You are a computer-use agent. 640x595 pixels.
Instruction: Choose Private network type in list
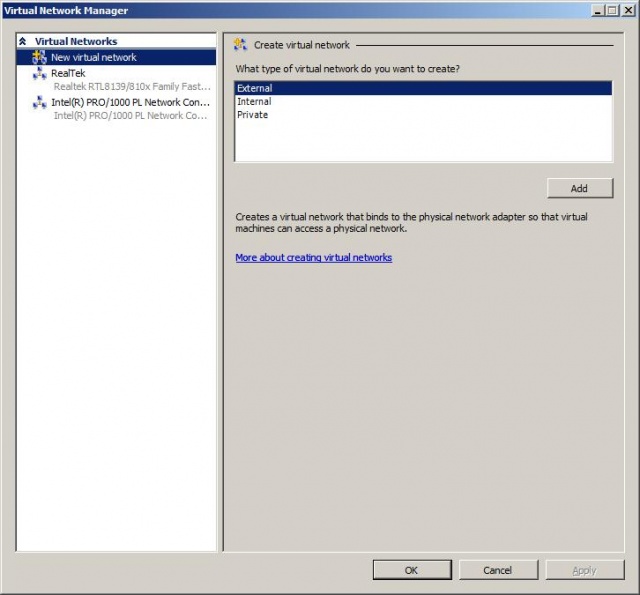tap(252, 115)
